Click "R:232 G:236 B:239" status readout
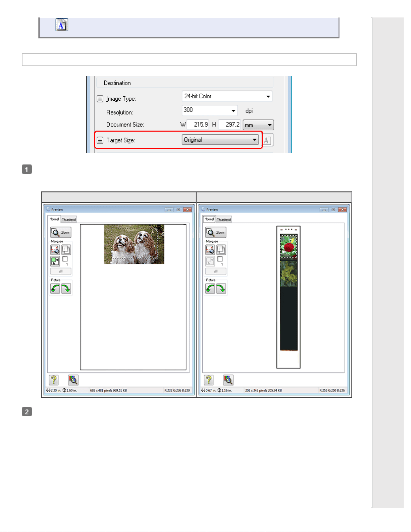This screenshot has width=411, height=532. coord(177,390)
